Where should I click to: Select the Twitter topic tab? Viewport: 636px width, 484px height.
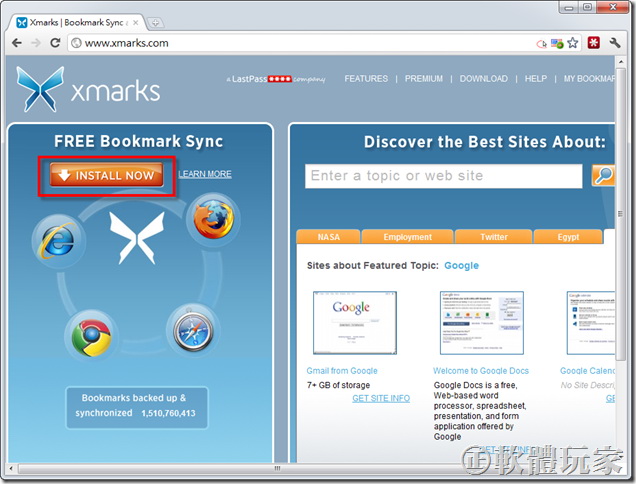click(494, 237)
